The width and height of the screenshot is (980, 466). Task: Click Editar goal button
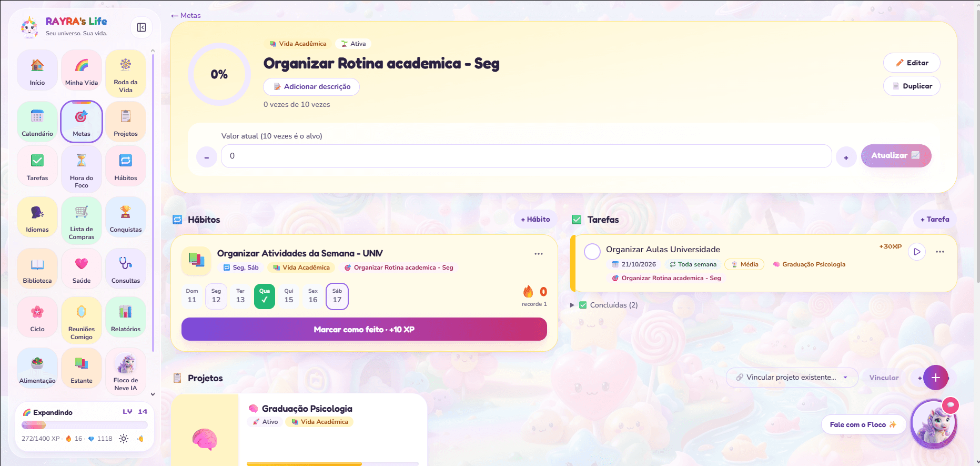tap(912, 63)
